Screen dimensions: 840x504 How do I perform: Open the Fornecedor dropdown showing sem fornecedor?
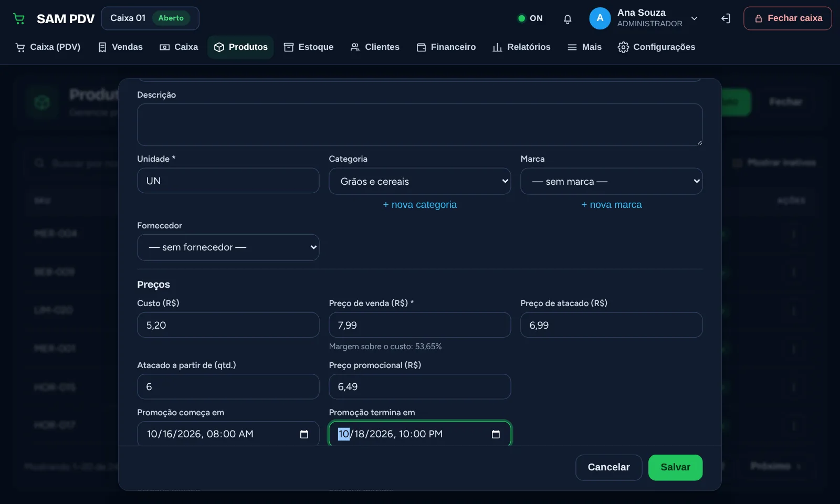[x=228, y=247]
